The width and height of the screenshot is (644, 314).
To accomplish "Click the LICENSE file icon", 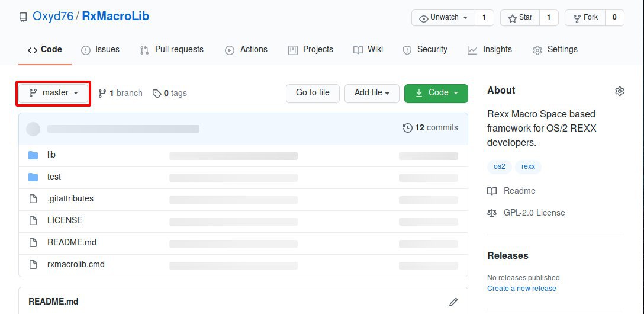I will coord(33,221).
